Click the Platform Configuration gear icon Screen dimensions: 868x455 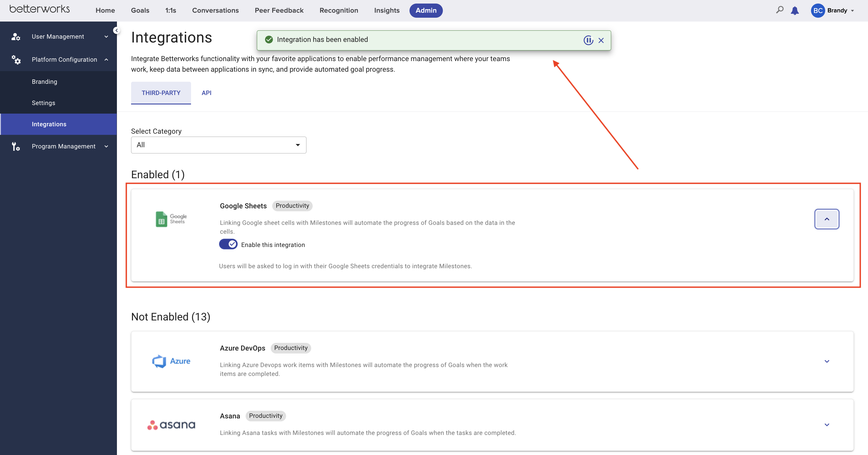(x=16, y=60)
